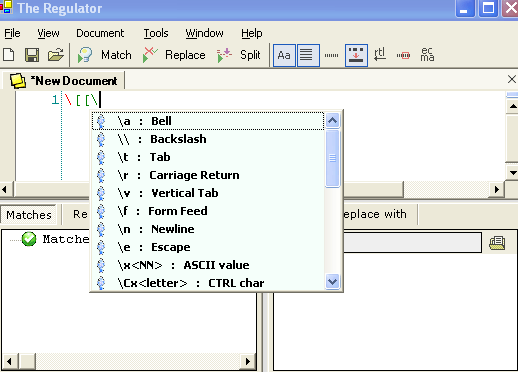518x372 pixels.
Task: Select the \f : Form Feed suggestion
Action: [208, 211]
